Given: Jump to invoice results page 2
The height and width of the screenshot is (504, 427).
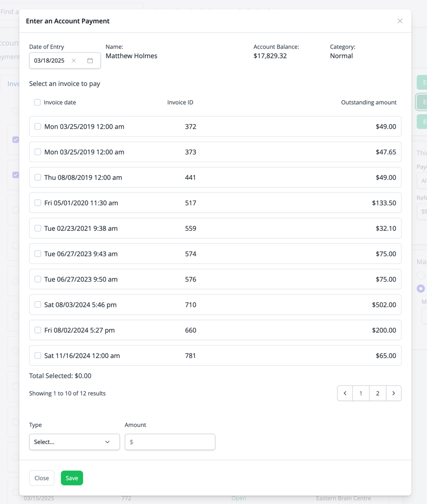Looking at the screenshot, I should click(x=377, y=393).
